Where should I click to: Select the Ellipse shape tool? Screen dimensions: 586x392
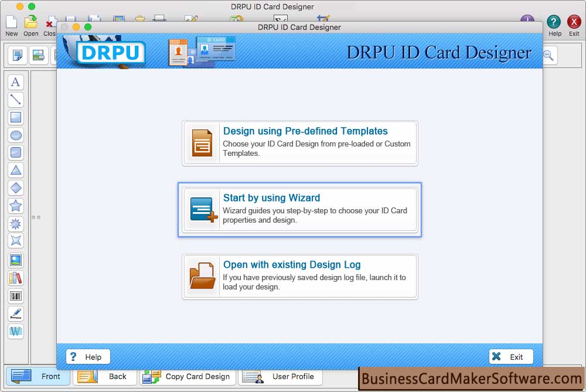tap(16, 135)
